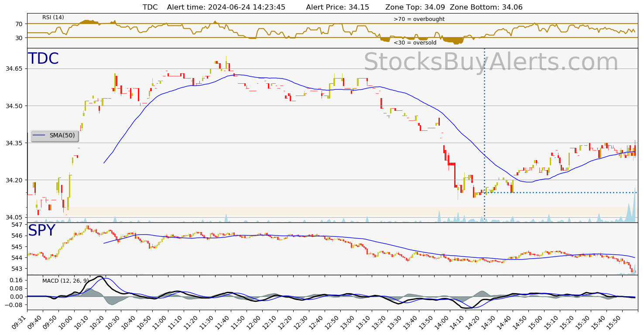
Task: Click the horizontal dotted alert price line
Action: 561,192
